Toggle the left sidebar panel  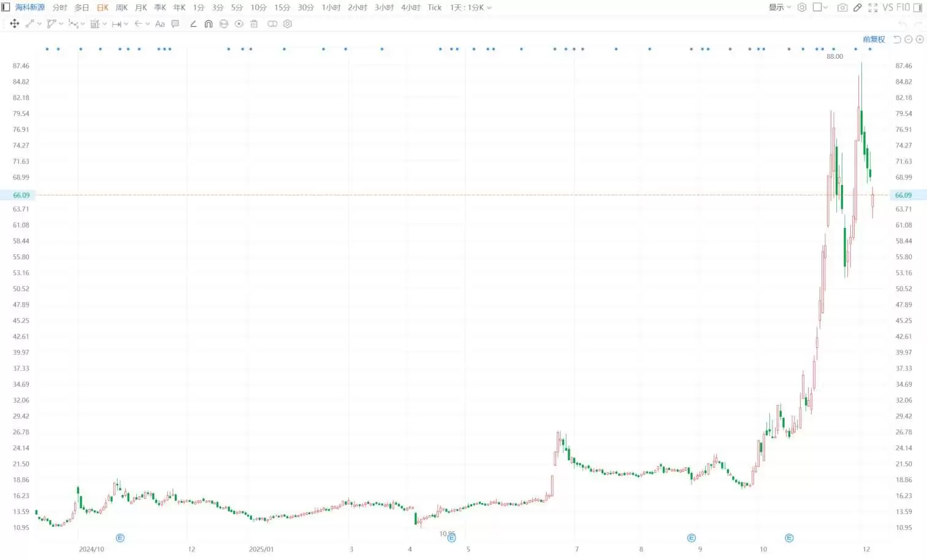click(6, 7)
